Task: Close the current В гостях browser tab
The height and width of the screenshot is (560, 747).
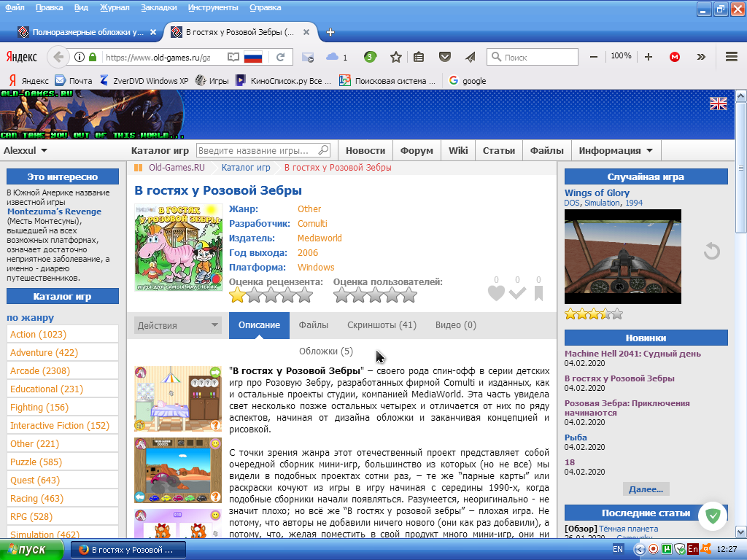Action: click(306, 32)
